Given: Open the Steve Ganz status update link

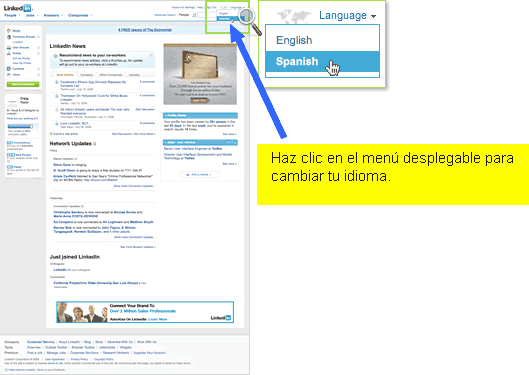Looking at the screenshot, I should [x=62, y=165].
